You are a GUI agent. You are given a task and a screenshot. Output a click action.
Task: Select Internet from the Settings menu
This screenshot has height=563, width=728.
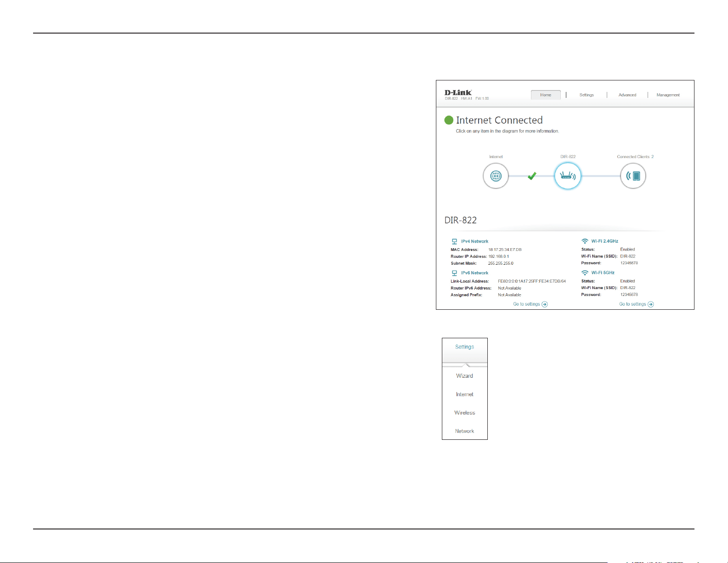click(x=464, y=394)
